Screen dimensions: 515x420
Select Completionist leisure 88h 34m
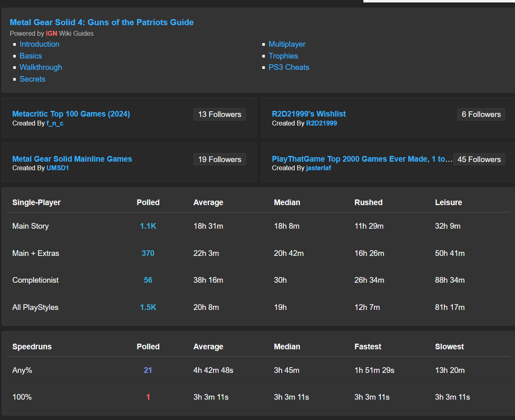tap(450, 280)
